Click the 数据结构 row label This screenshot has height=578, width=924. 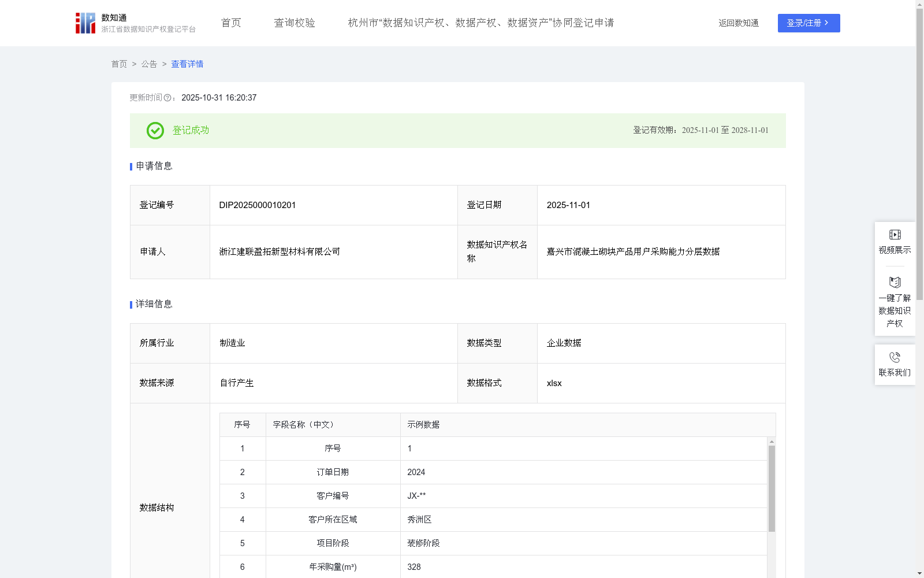pyautogui.click(x=157, y=508)
